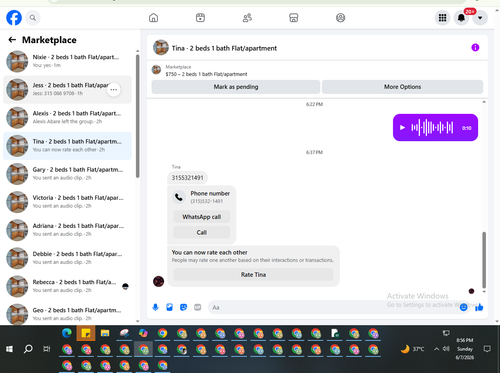Click the phone handset icon in card
The height and width of the screenshot is (373, 500).
(179, 197)
